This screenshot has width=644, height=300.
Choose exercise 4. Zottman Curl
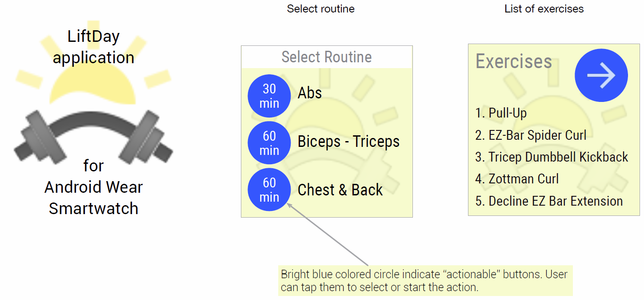click(x=517, y=179)
